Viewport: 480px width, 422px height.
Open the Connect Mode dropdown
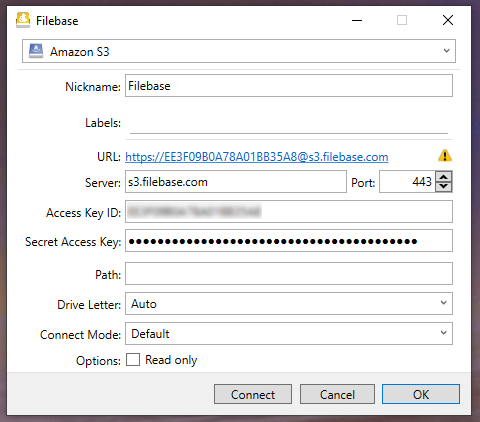[x=289, y=333]
